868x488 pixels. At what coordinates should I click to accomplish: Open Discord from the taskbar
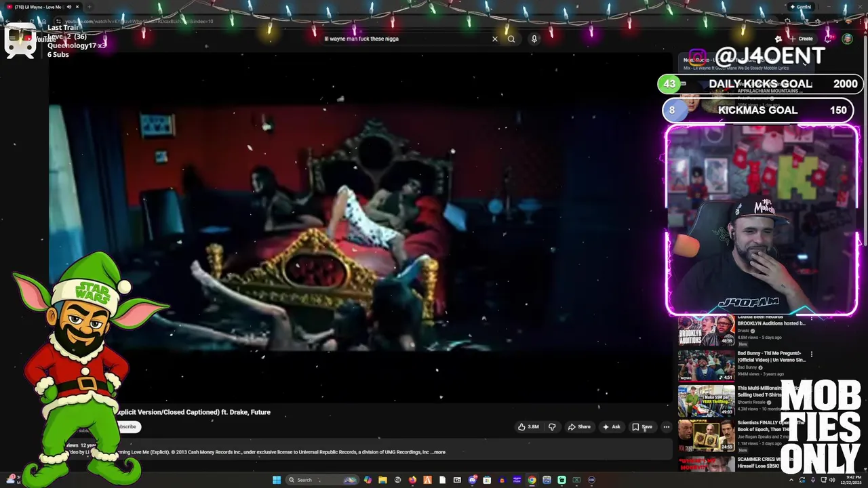(472, 480)
